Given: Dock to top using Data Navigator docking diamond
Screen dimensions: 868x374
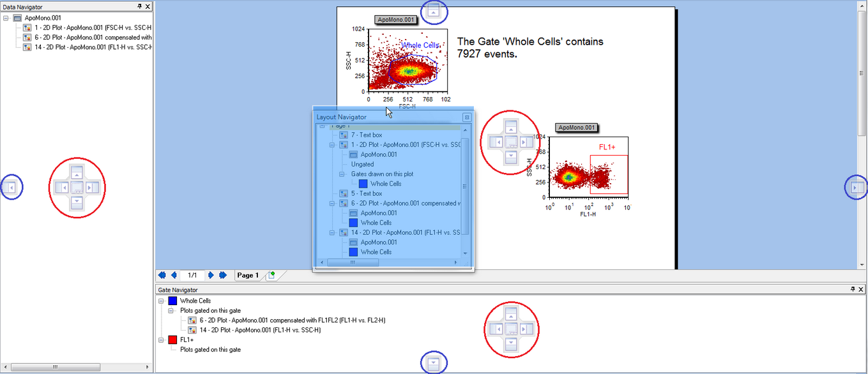Looking at the screenshot, I should point(77,172).
